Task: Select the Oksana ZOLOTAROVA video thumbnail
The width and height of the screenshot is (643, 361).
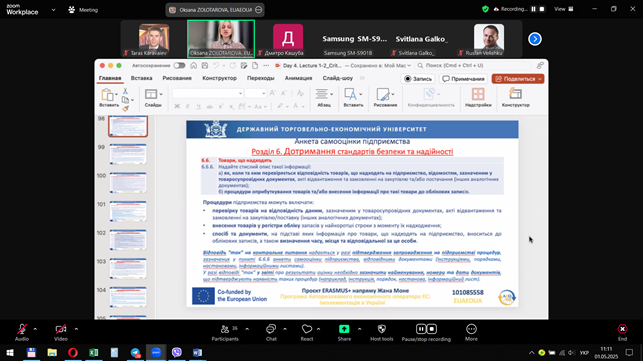Action: (221, 39)
